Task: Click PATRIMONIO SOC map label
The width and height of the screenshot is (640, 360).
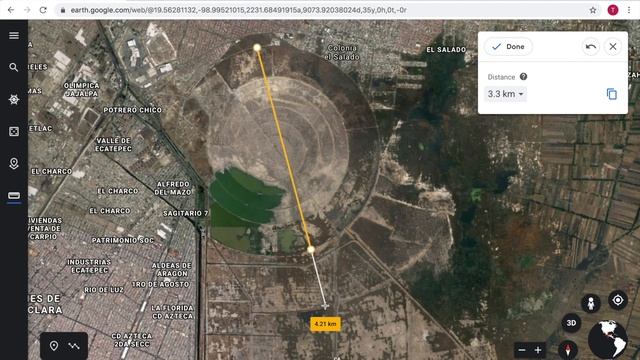Action: [123, 240]
